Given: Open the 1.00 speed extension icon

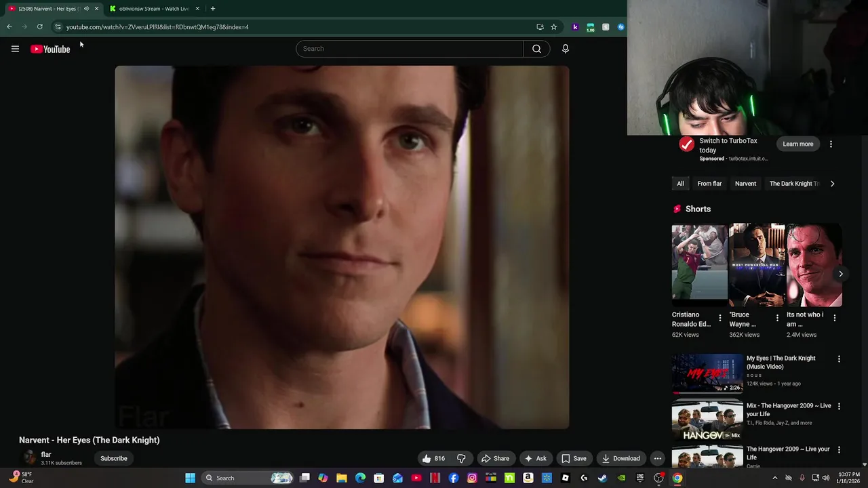Looking at the screenshot, I should coord(591,27).
